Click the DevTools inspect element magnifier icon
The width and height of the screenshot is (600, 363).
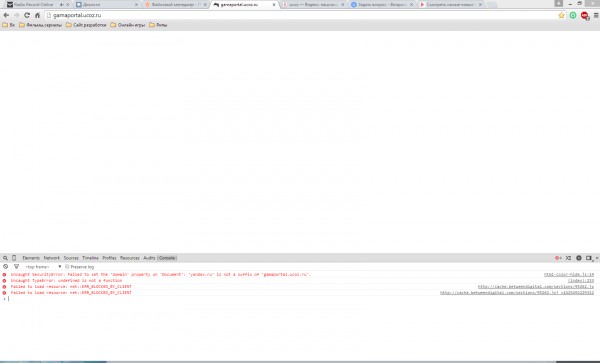tap(5, 258)
